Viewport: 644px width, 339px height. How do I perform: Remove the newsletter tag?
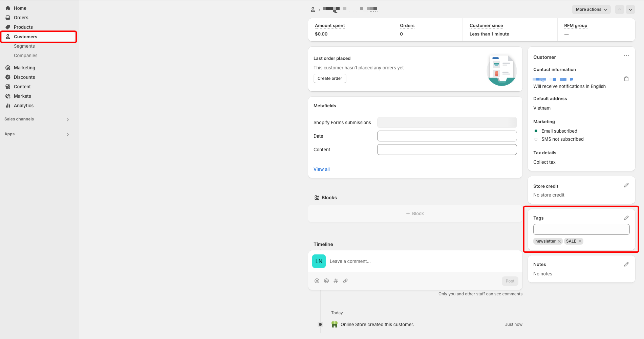point(559,241)
